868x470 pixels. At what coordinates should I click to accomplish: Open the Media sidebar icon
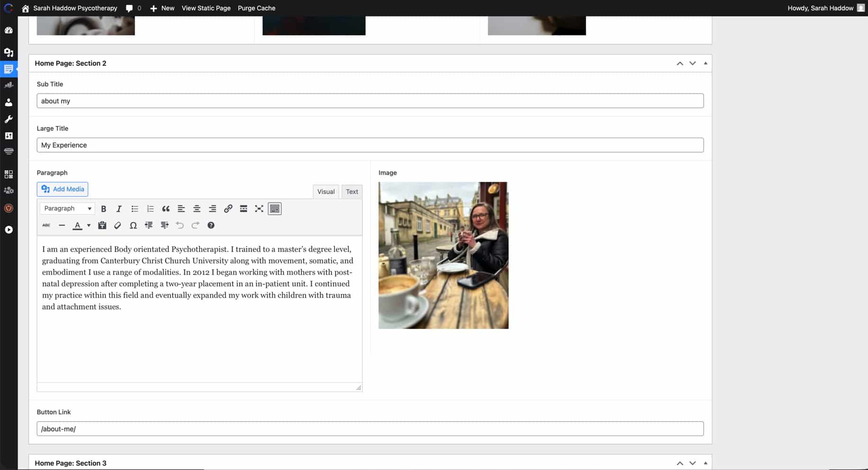(x=9, y=53)
